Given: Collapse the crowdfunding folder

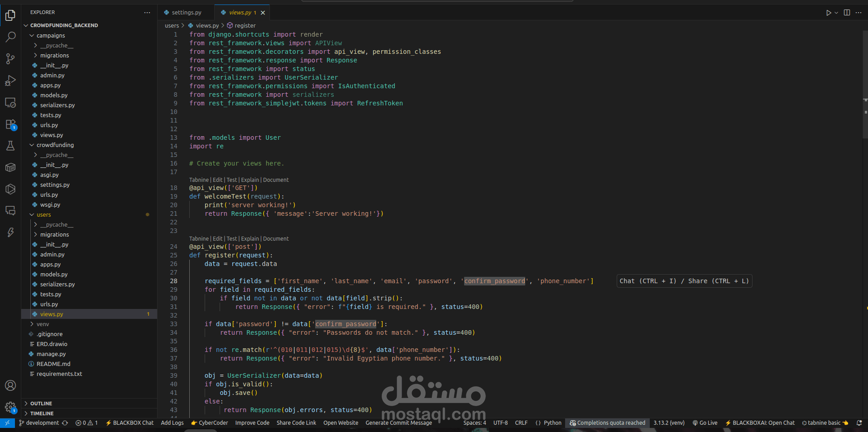Looking at the screenshot, I should [x=89, y=145].
